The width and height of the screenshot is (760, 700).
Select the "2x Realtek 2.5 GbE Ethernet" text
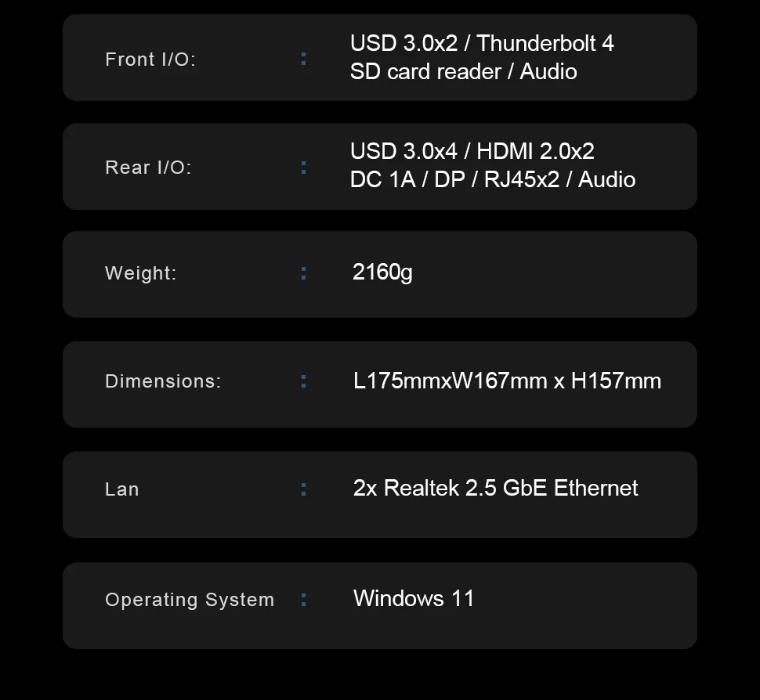coord(495,489)
